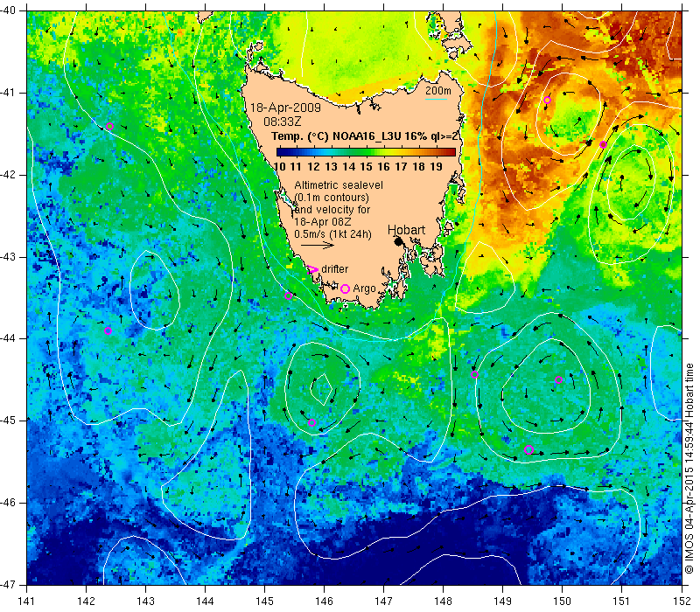The width and height of the screenshot is (700, 612).
Task: Click the '(0.1m contours)' text
Action: pos(332,198)
